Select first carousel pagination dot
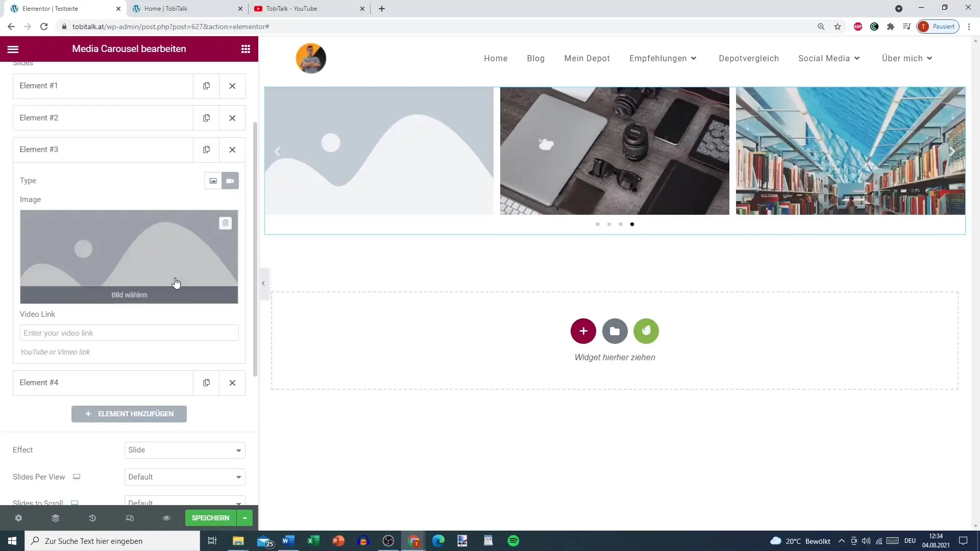The height and width of the screenshot is (551, 980). (598, 224)
